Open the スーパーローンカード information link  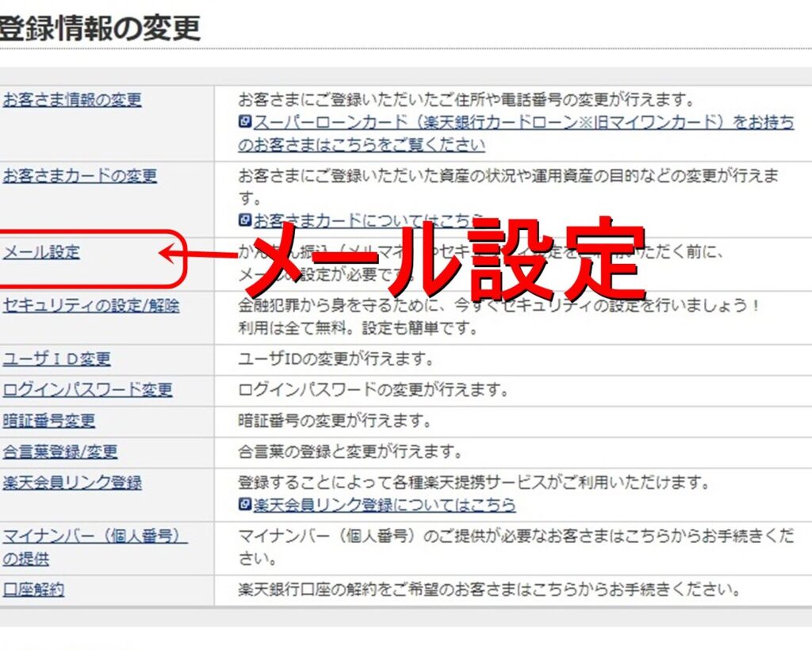coord(523,124)
